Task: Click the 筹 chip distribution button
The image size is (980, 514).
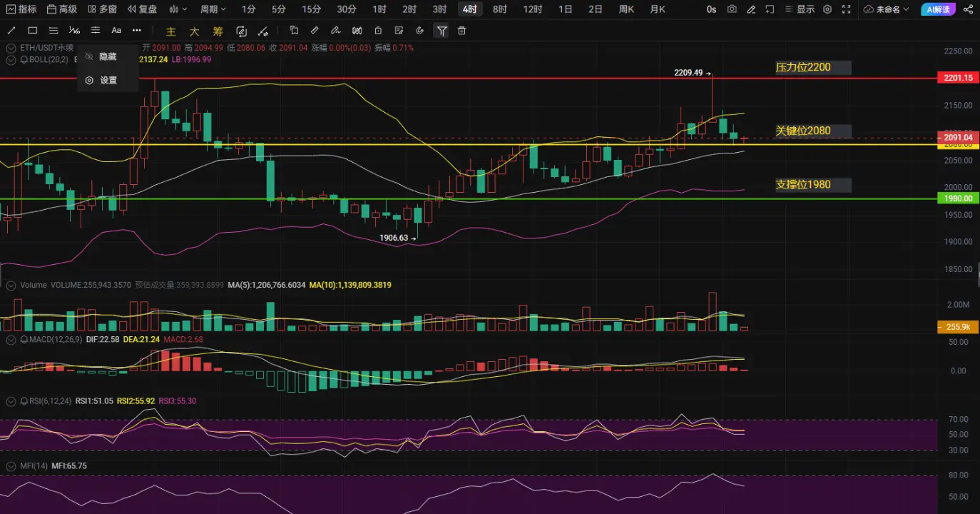Action: coord(218,31)
